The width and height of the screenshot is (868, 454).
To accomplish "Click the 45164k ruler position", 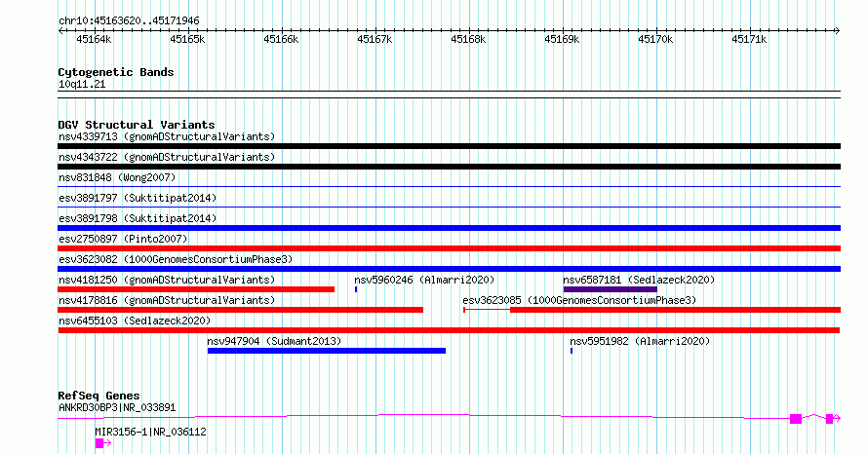I will (94, 39).
